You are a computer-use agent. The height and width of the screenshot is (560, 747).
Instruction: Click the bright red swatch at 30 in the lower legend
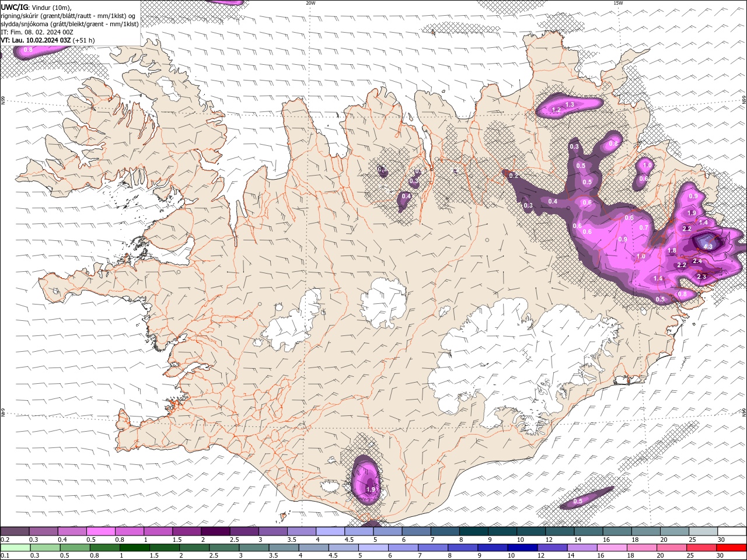coord(731,548)
